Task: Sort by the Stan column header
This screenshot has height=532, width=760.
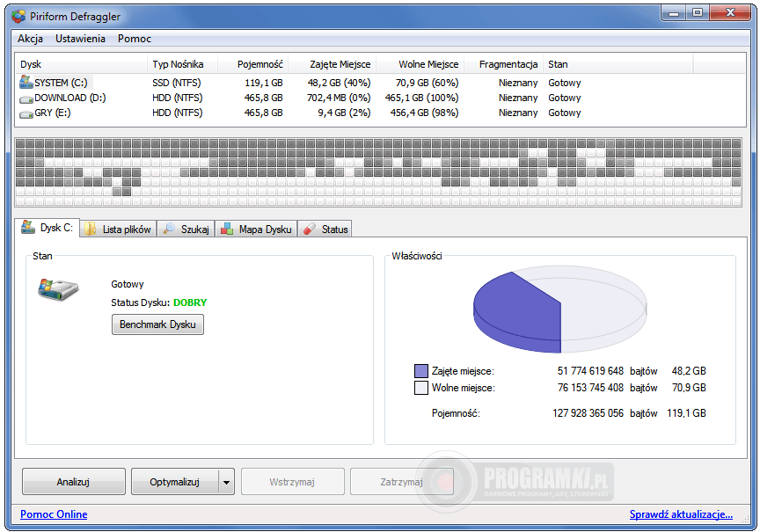Action: coord(618,64)
